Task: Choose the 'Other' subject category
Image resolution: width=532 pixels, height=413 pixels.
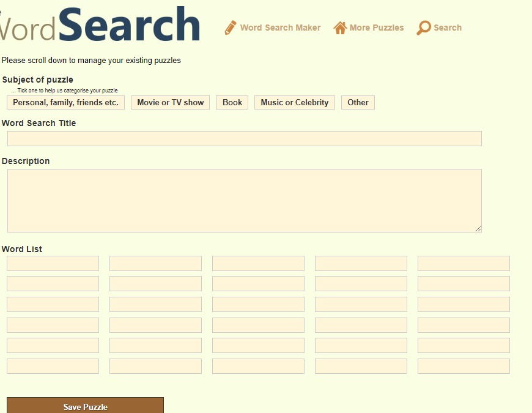Action: 358,103
